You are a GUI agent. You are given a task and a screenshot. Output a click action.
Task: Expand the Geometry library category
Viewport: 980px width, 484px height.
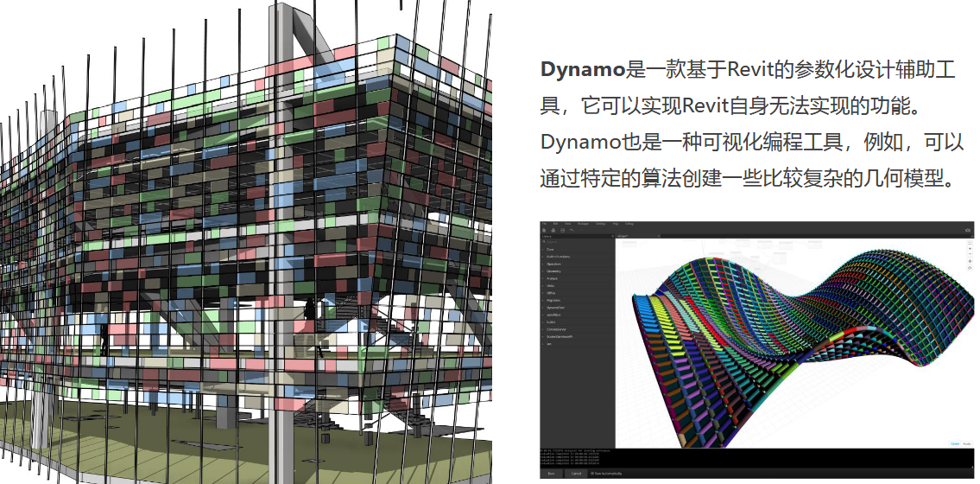(578, 271)
